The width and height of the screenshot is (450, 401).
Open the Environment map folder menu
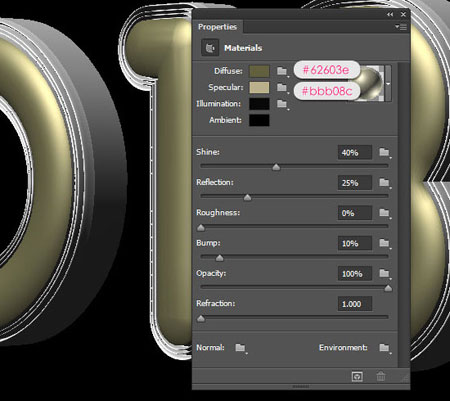click(385, 348)
